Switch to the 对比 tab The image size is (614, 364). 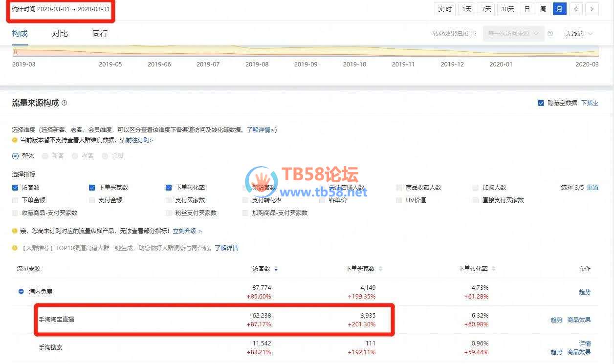(x=60, y=33)
